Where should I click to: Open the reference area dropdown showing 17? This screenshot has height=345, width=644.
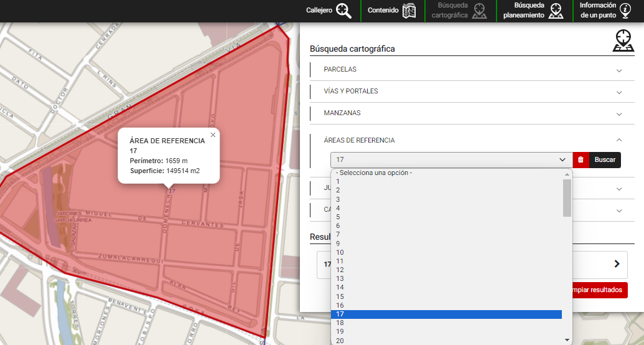[x=450, y=160]
